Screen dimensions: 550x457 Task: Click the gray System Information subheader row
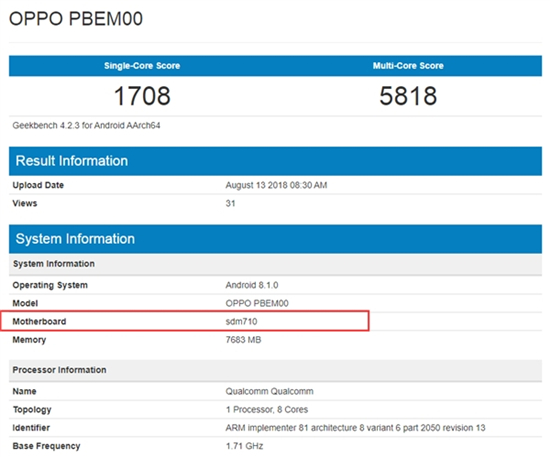pos(275,264)
